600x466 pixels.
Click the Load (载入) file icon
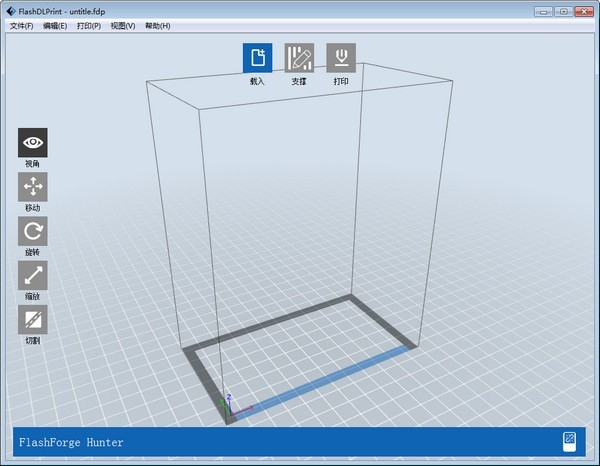(x=258, y=58)
